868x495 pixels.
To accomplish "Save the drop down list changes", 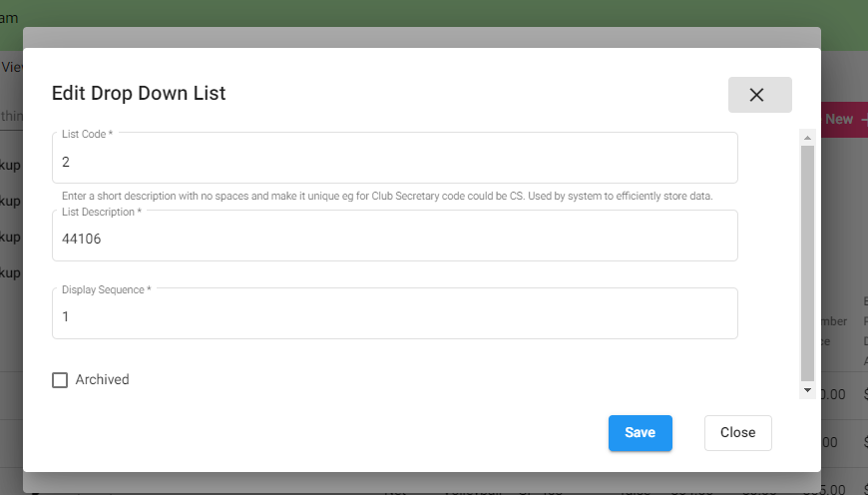I will [x=640, y=432].
